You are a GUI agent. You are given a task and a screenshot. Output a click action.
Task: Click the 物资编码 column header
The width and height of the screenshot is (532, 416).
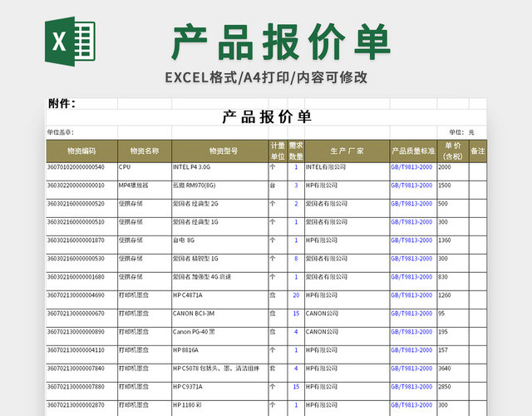click(x=81, y=151)
